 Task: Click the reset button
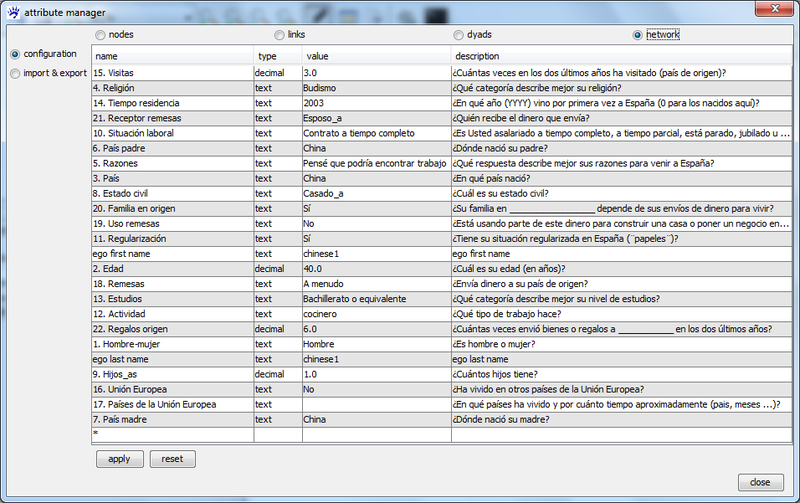pyautogui.click(x=172, y=459)
